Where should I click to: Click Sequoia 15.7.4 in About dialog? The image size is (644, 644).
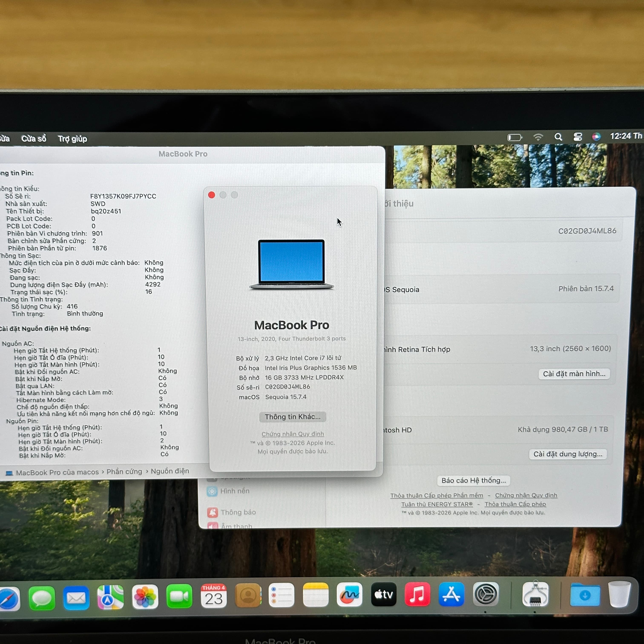(x=286, y=397)
